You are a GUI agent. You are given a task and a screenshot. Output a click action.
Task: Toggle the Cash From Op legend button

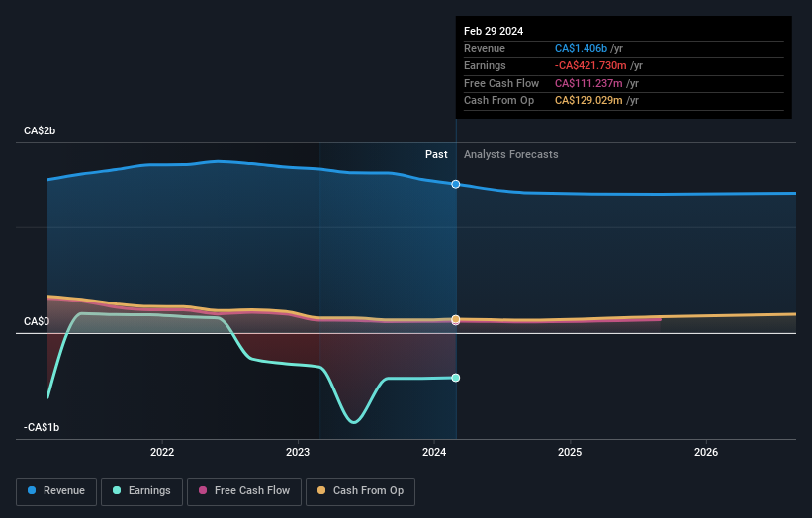click(360, 491)
